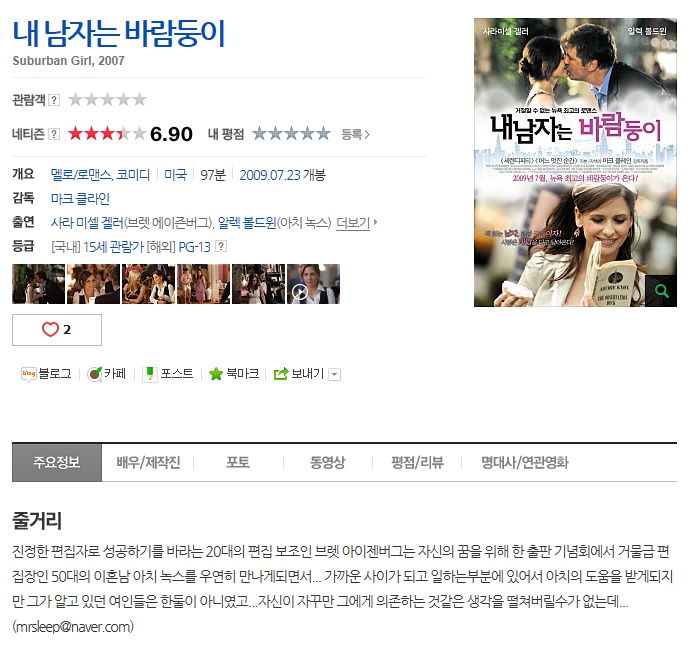Click the heart like icon
689x648 pixels.
click(x=50, y=329)
